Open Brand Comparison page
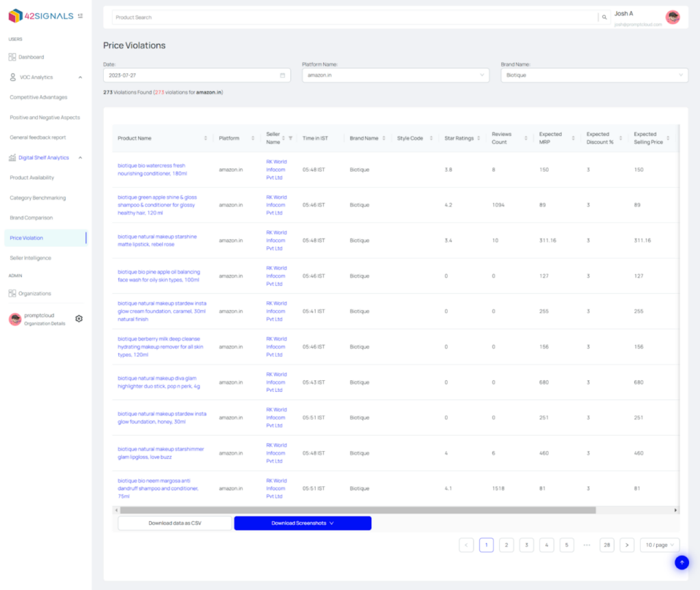 pos(31,218)
